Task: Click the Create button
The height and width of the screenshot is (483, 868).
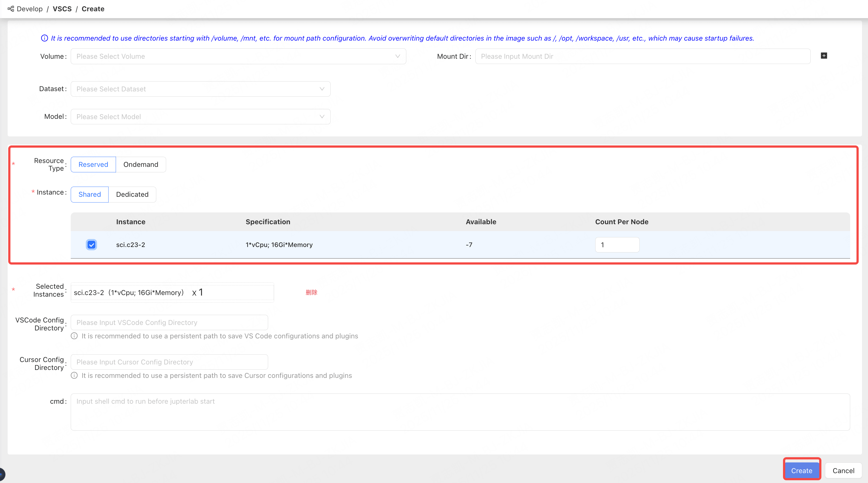Action: point(802,471)
